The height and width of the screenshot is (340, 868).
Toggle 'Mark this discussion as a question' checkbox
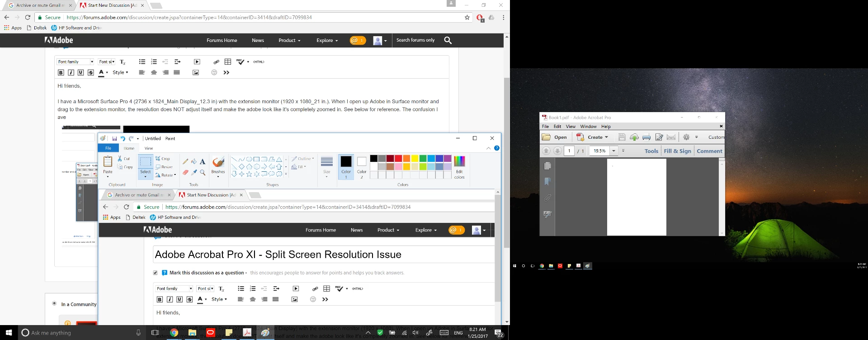156,273
